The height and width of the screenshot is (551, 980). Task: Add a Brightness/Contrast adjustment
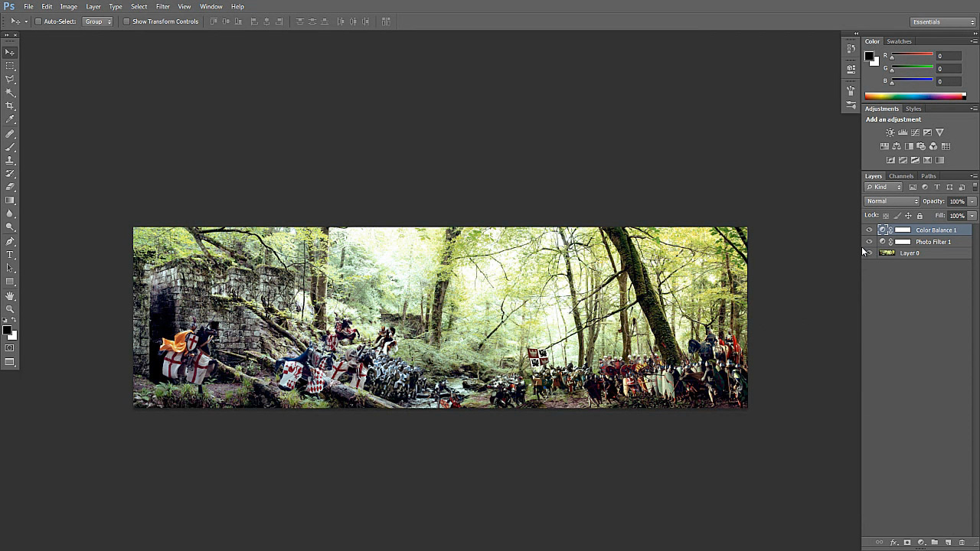(x=890, y=132)
